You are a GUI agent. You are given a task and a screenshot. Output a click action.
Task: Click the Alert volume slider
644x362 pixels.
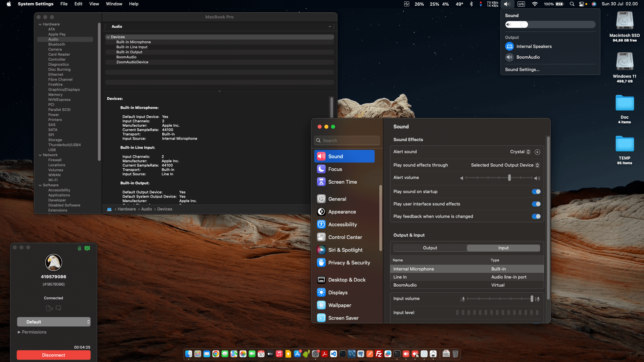[x=499, y=178]
